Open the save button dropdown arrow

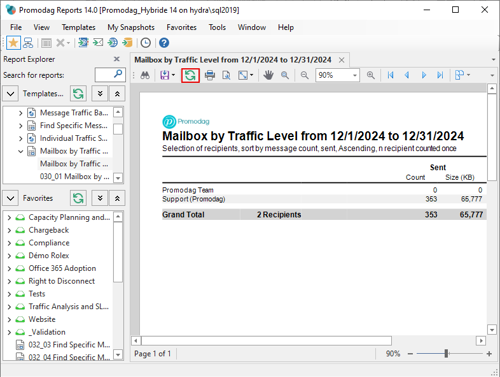(x=173, y=75)
